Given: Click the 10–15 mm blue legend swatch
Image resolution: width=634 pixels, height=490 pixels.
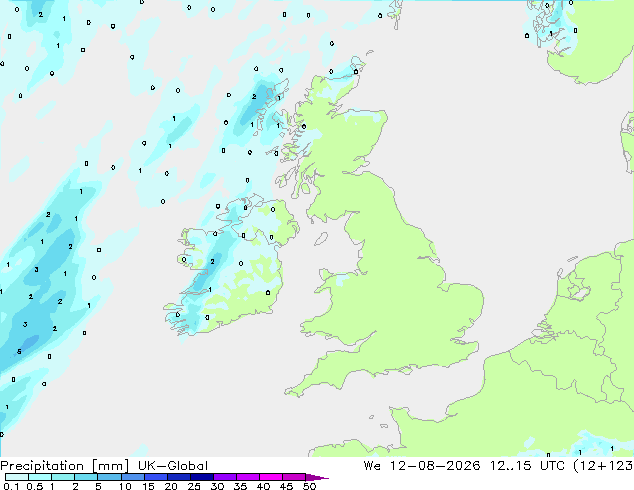Looking at the screenshot, I should [132, 477].
